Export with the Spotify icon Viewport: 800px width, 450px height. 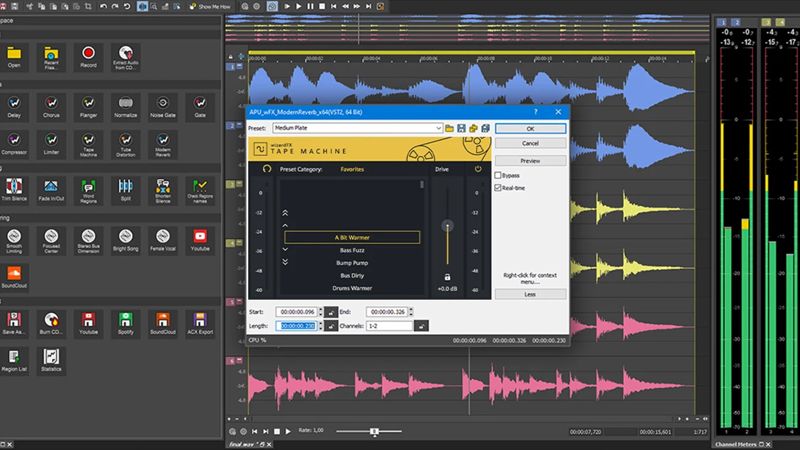point(126,323)
